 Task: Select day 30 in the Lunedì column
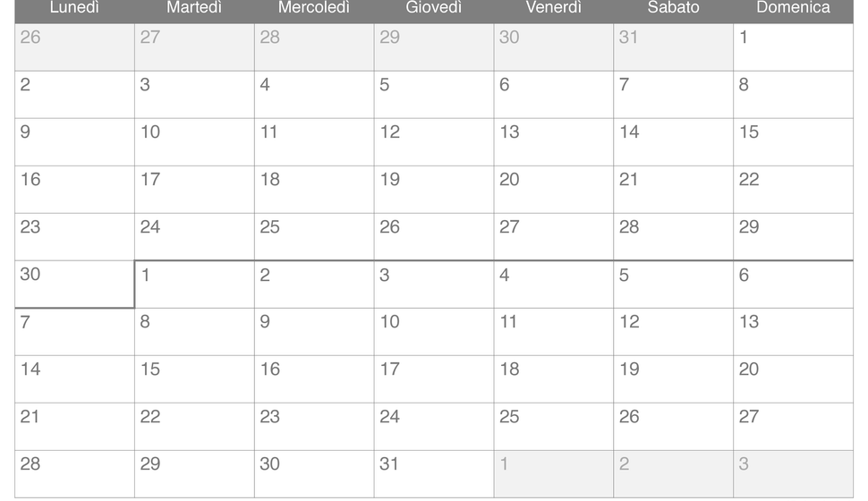74,284
